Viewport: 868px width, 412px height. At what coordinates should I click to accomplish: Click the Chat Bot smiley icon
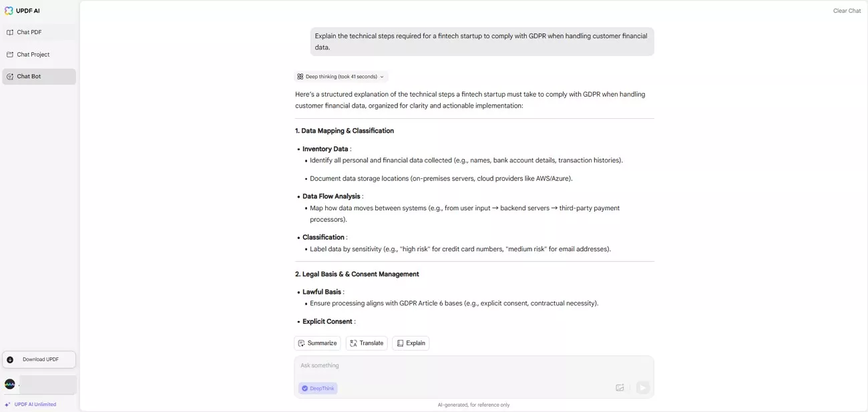pos(10,77)
